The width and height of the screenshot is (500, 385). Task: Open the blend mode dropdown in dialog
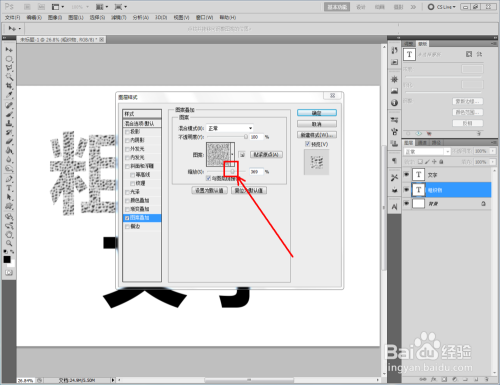pyautogui.click(x=230, y=128)
